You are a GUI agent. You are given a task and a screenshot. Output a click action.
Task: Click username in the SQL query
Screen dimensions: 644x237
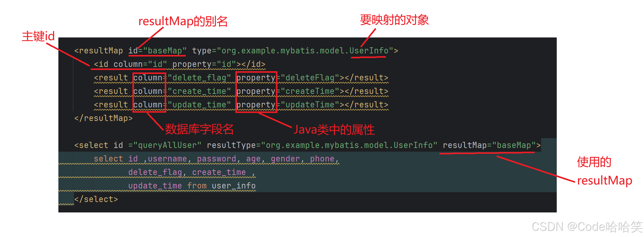point(167,159)
